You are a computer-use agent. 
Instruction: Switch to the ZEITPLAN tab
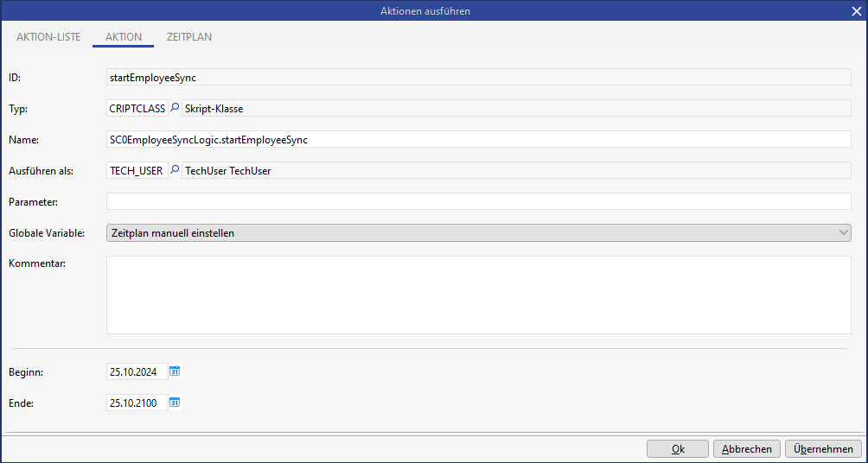click(189, 37)
